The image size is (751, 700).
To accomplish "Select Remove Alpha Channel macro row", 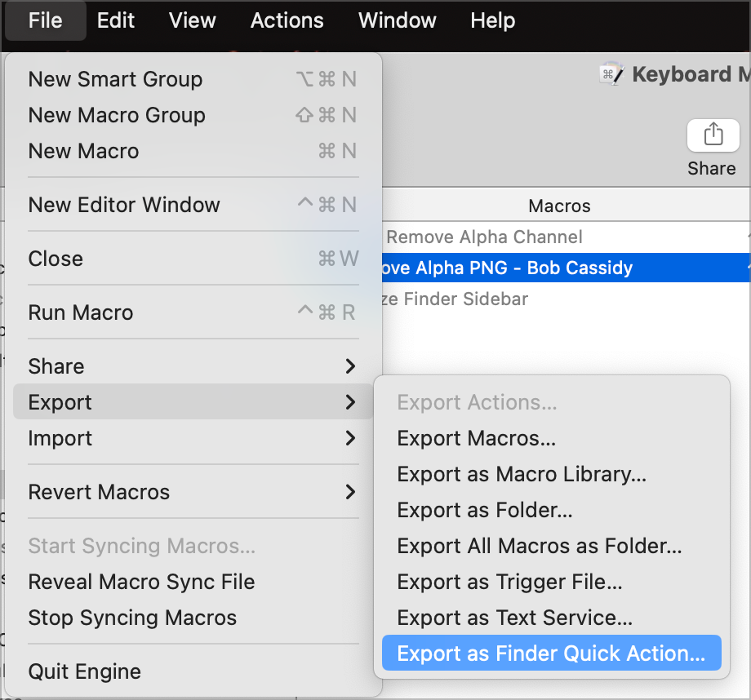I will point(484,237).
